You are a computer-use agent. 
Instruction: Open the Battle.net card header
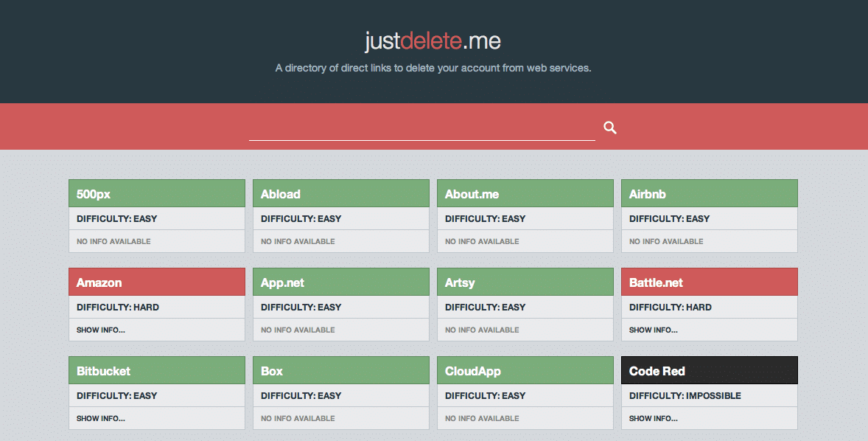click(x=710, y=282)
